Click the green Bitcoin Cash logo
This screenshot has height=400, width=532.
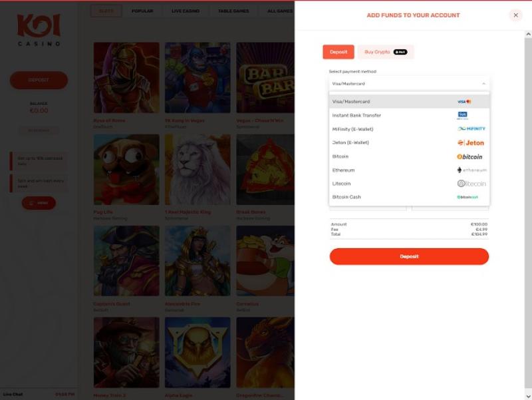tap(467, 197)
